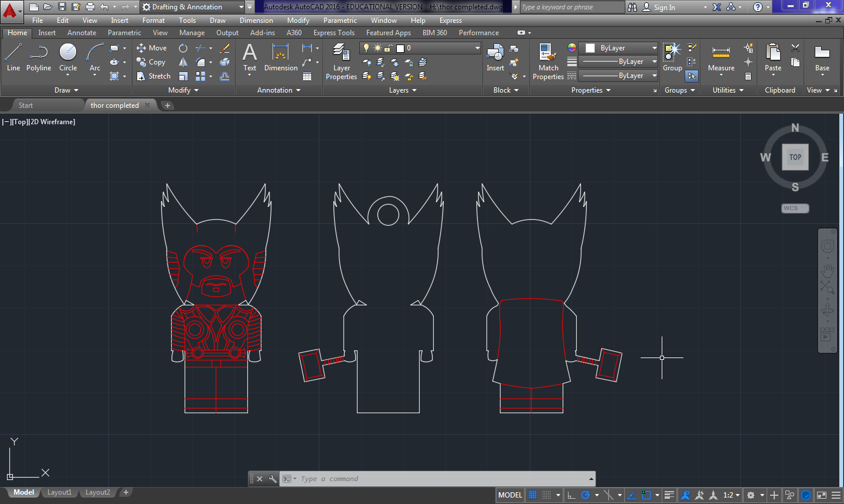This screenshot has width=844, height=504.
Task: Activate the Arc tool
Action: tap(95, 57)
